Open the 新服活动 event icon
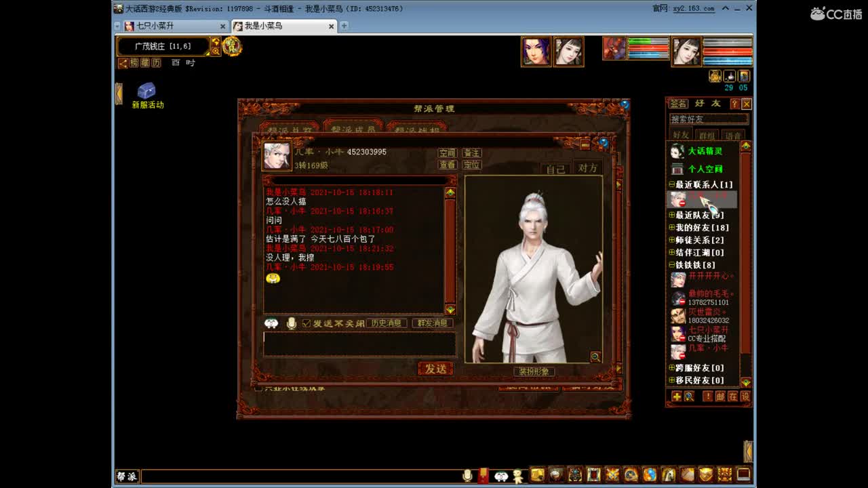Viewport: 868px width, 488px height. 147,96
